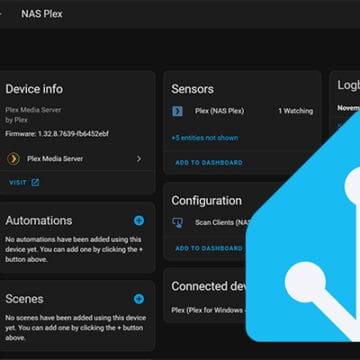Click the Logbook panel heading
The width and height of the screenshot is (360, 360).
[x=349, y=85]
